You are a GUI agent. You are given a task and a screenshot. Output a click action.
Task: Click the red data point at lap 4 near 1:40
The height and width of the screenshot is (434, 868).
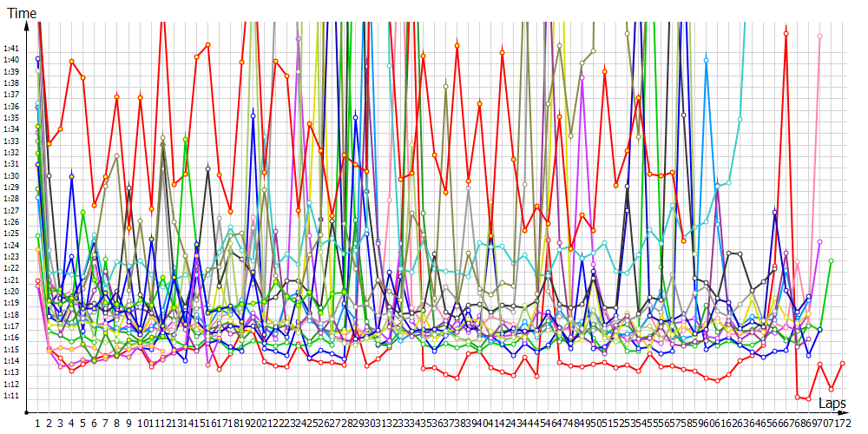(72, 62)
